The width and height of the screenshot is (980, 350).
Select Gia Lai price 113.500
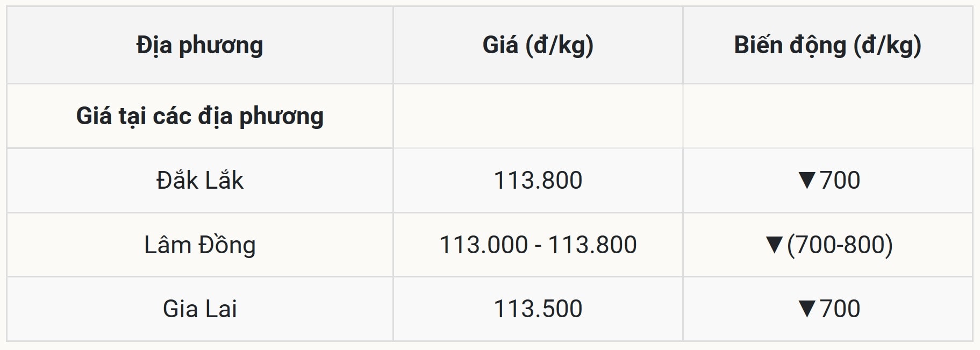[x=538, y=309]
